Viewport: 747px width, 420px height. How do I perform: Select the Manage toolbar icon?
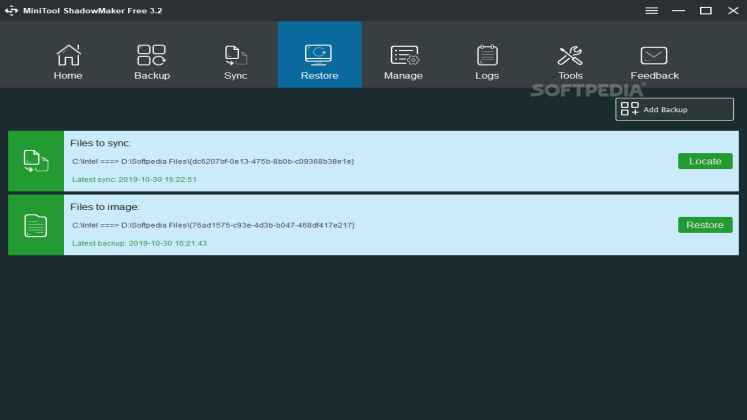403,55
